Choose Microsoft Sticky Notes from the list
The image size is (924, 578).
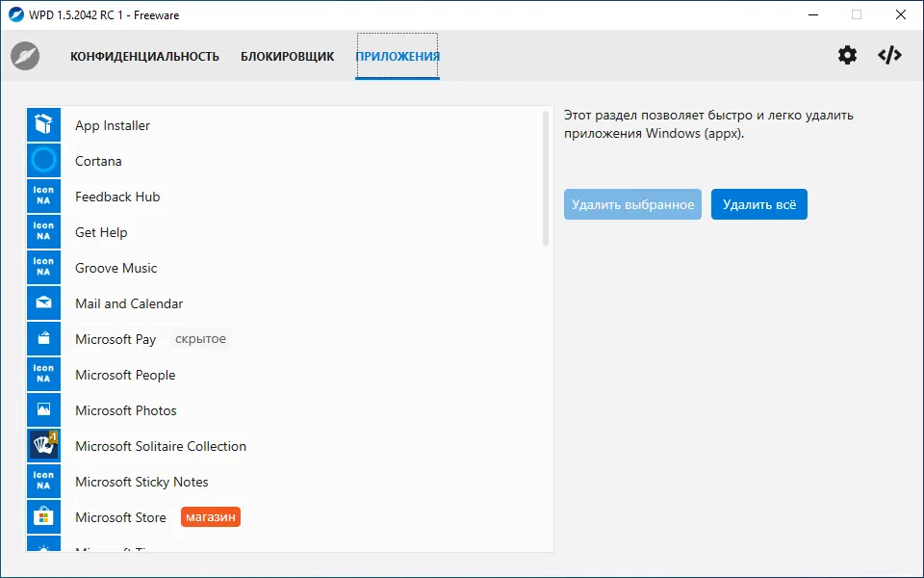(x=141, y=482)
